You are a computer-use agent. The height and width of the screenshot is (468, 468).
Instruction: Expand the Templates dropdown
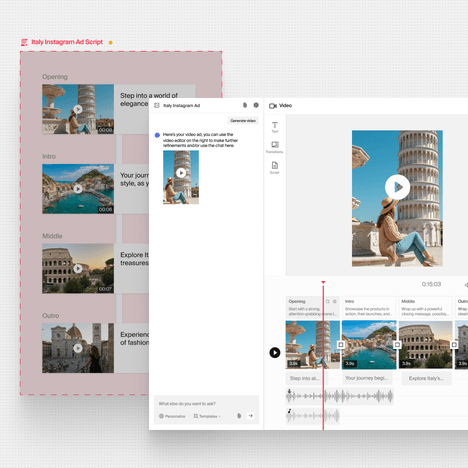click(207, 416)
